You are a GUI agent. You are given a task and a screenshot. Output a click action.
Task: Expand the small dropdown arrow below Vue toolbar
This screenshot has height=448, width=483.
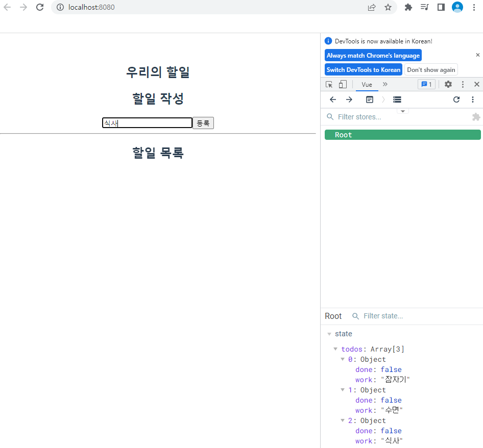(x=403, y=111)
